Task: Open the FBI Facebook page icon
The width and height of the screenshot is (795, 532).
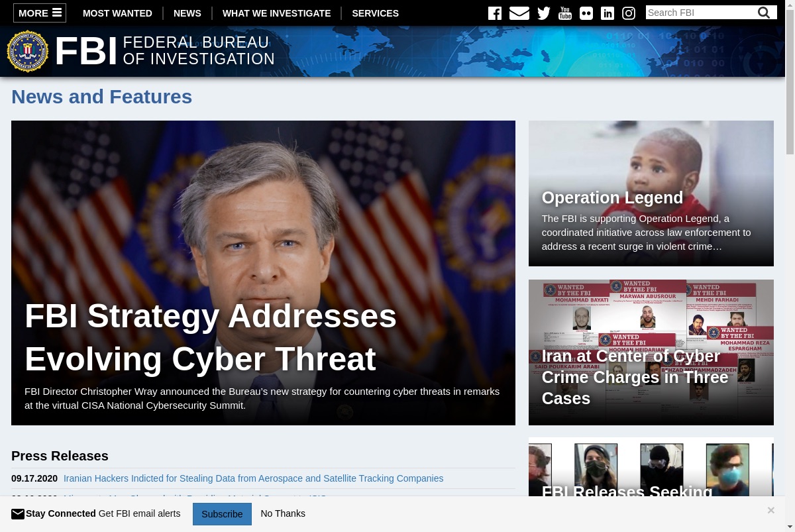Action: point(495,13)
